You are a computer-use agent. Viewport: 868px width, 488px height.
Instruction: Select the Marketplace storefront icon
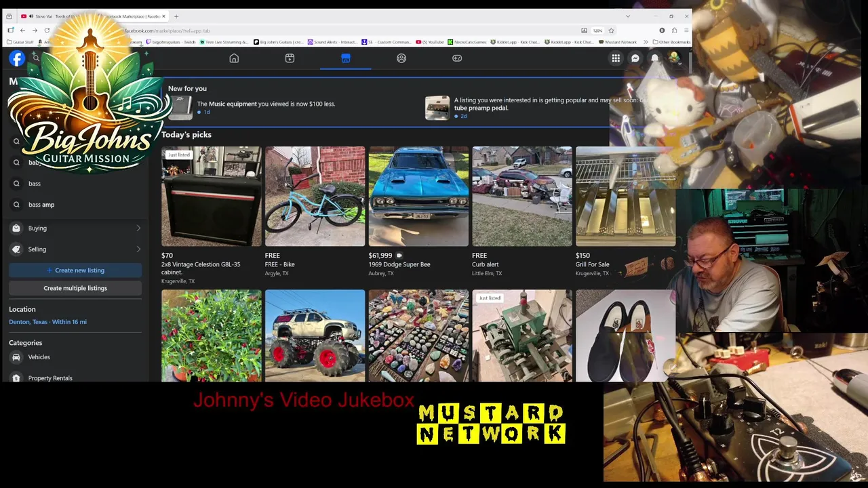tap(345, 58)
